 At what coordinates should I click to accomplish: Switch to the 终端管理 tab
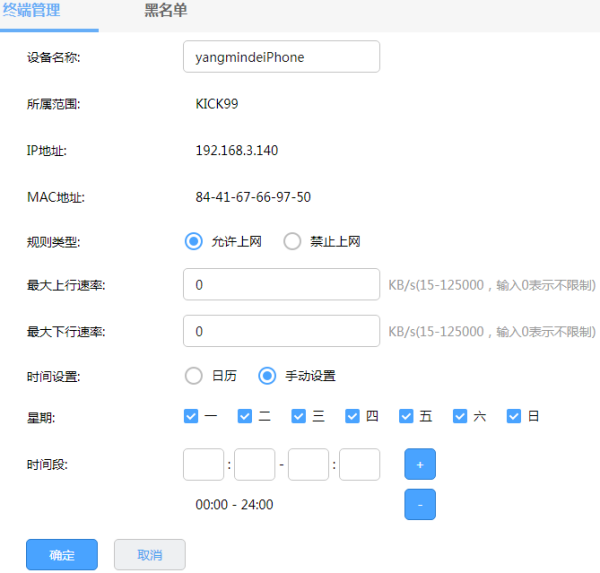[x=31, y=11]
